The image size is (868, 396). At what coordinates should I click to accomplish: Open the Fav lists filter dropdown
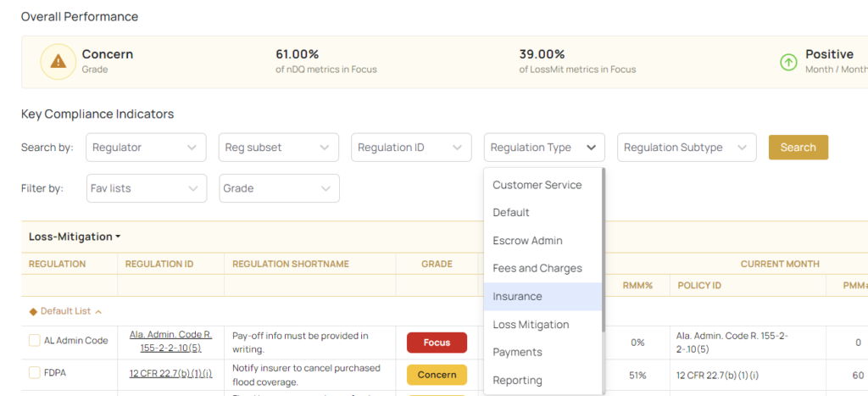[146, 188]
